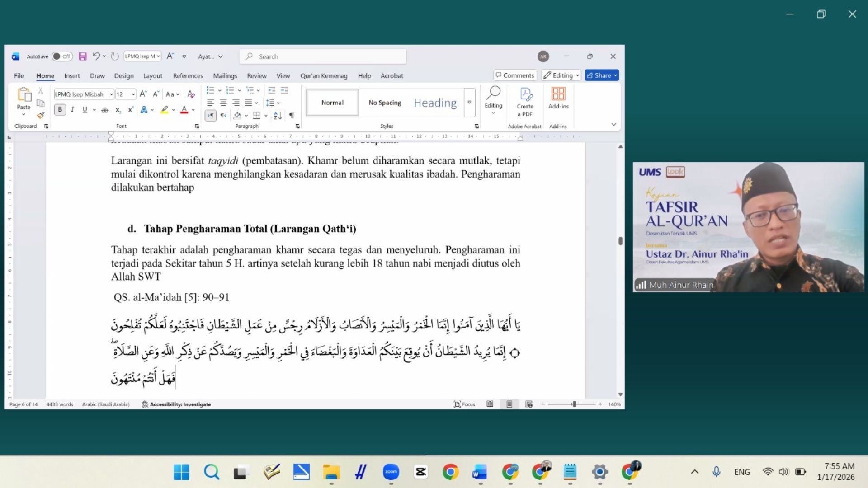Apply superscript formatting
The width and height of the screenshot is (868, 488).
click(x=131, y=110)
